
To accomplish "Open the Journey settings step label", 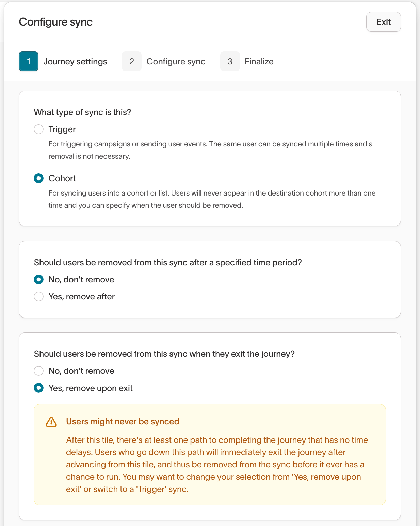I will pyautogui.click(x=75, y=61).
